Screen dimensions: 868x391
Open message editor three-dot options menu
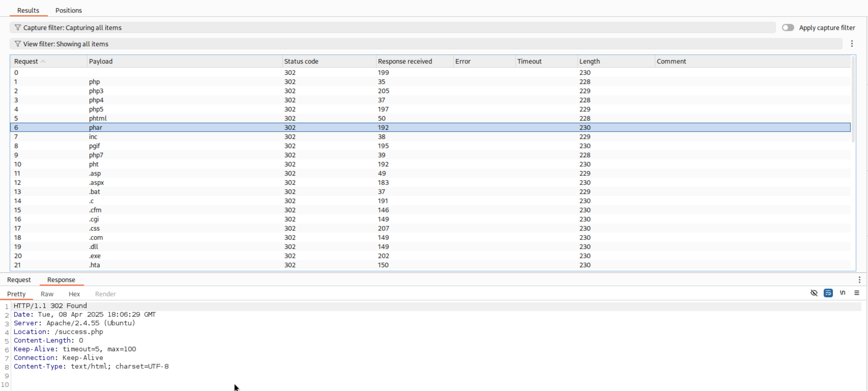tap(859, 280)
